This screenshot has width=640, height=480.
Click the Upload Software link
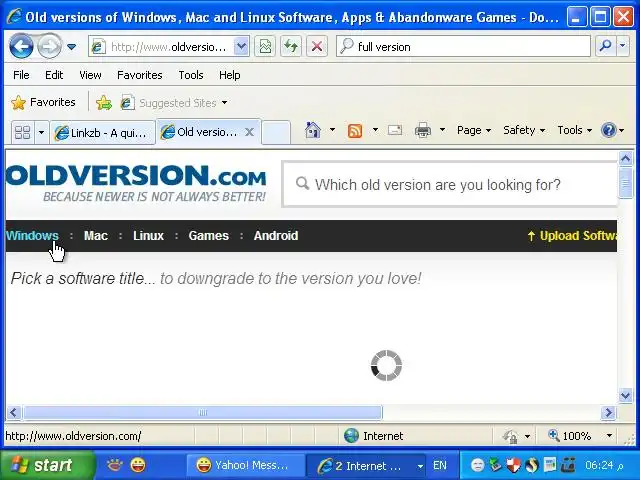coord(572,236)
